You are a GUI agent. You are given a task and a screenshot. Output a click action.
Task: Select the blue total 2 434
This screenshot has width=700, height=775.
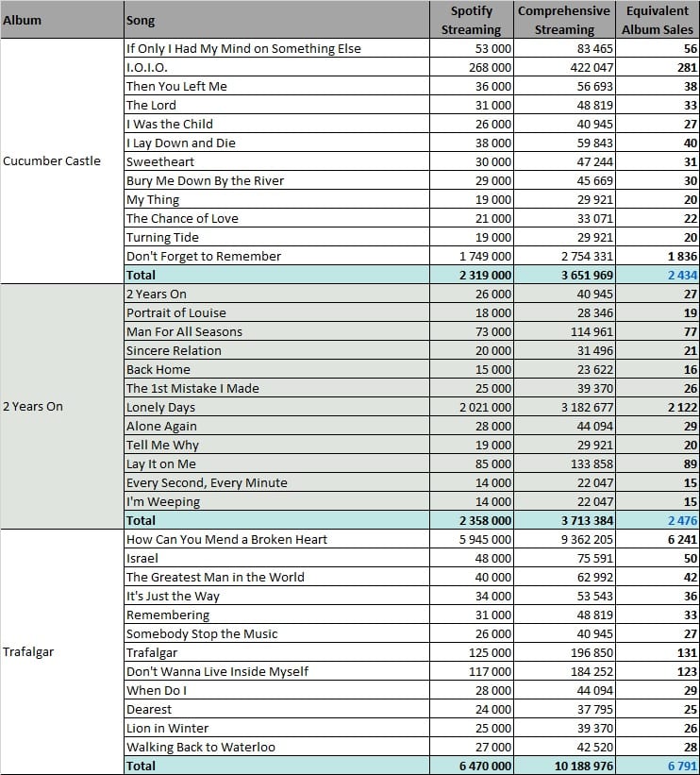[x=657, y=275]
